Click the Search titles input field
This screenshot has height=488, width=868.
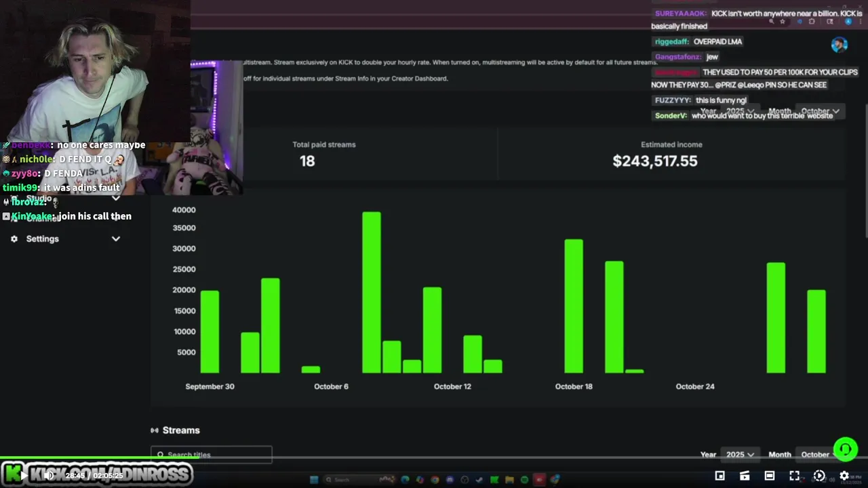pyautogui.click(x=212, y=455)
